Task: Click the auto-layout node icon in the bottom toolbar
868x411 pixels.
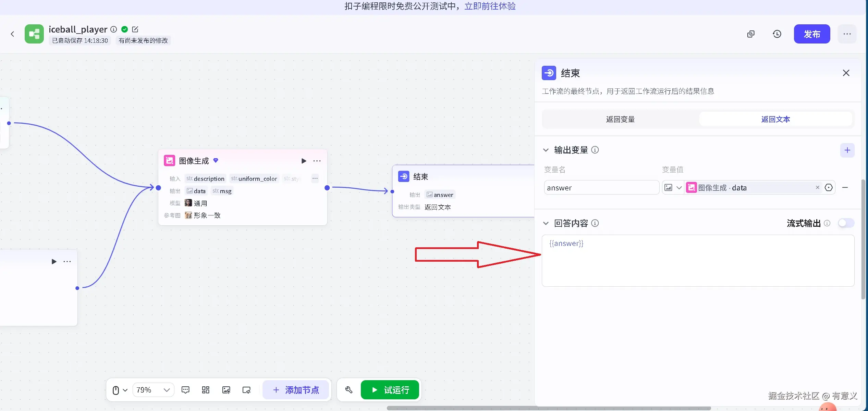Action: [x=205, y=390]
